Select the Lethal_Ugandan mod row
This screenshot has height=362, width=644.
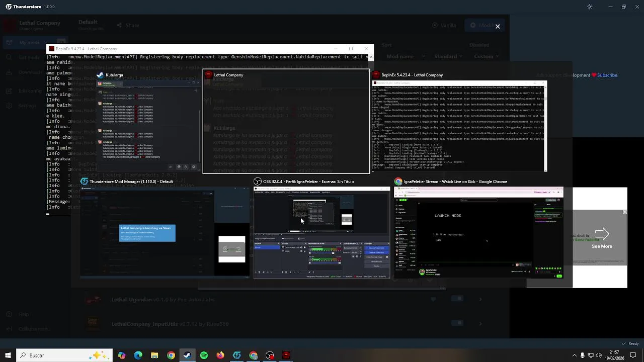tap(287, 300)
